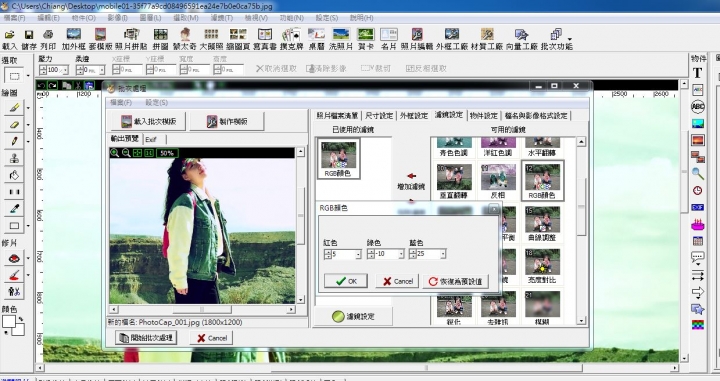The height and width of the screenshot is (381, 720).
Task: Expand the selection tool shape dropdown arrow
Action: [28, 76]
